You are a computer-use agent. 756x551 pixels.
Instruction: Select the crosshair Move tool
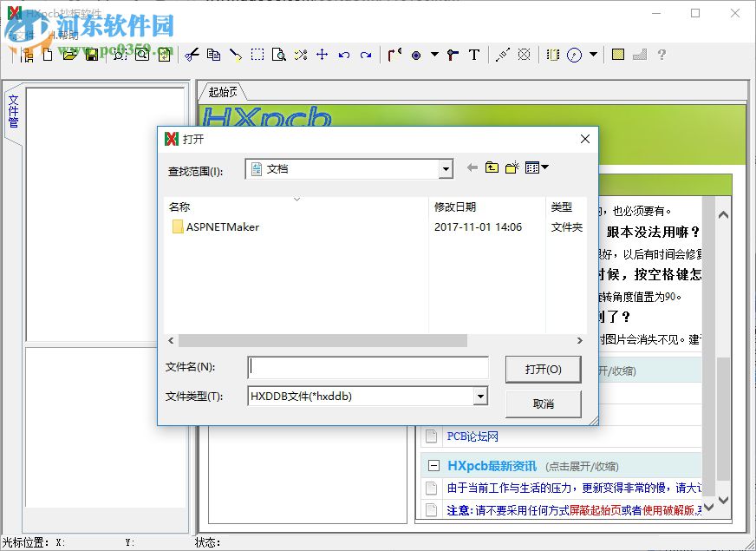(x=323, y=54)
